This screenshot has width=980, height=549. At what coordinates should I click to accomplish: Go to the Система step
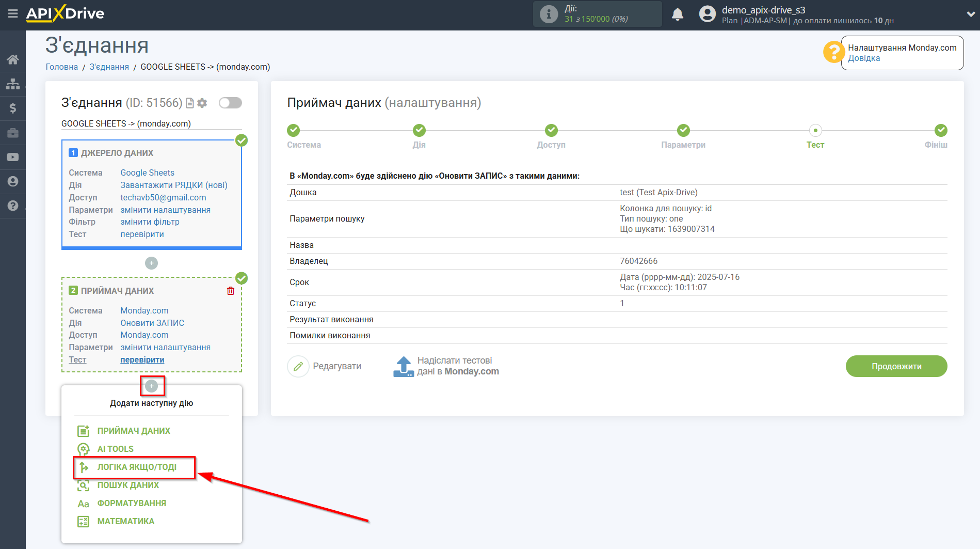(x=294, y=130)
